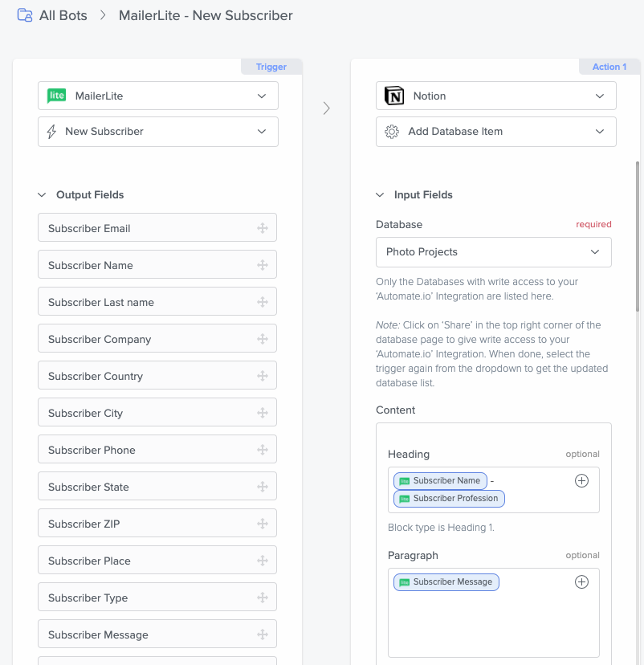Click the MailerLite - New Subscriber bot title
The width and height of the screenshot is (644, 665).
(x=206, y=15)
